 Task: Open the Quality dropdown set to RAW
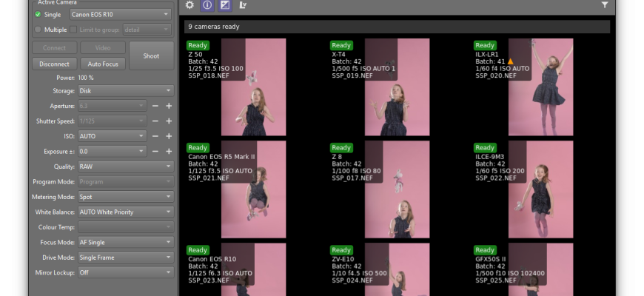click(x=126, y=166)
